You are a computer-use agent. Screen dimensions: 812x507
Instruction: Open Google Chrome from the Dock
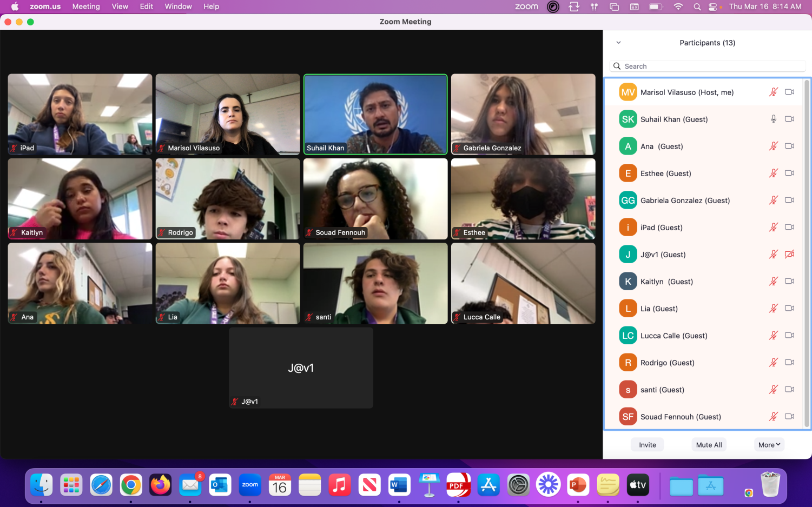[x=131, y=484]
